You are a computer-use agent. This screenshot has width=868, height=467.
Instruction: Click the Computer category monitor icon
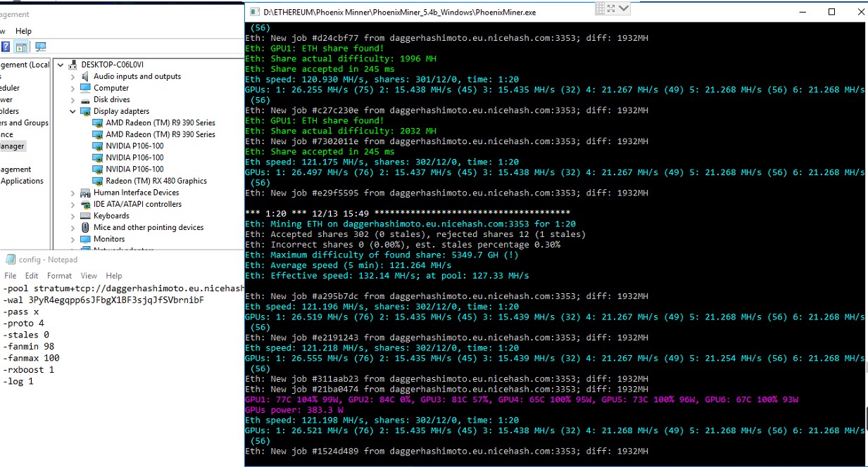pos(85,88)
